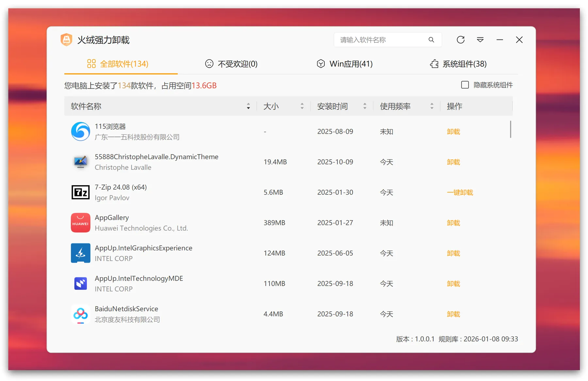Click the AppUp.IntelGraphicsExperience app icon

(80, 253)
